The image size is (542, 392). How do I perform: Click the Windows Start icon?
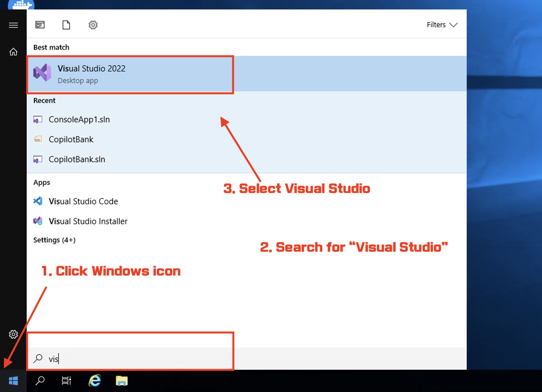(x=13, y=381)
